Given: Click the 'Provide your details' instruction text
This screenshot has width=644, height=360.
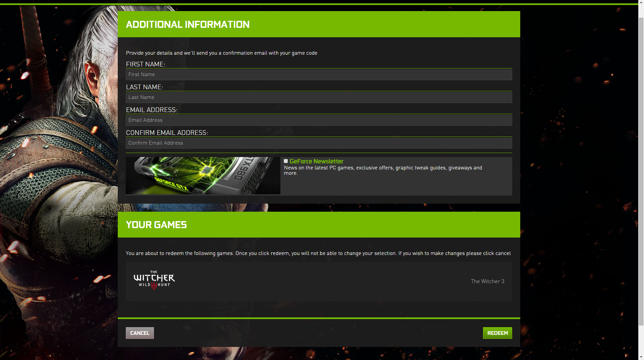Looking at the screenshot, I should (x=222, y=53).
